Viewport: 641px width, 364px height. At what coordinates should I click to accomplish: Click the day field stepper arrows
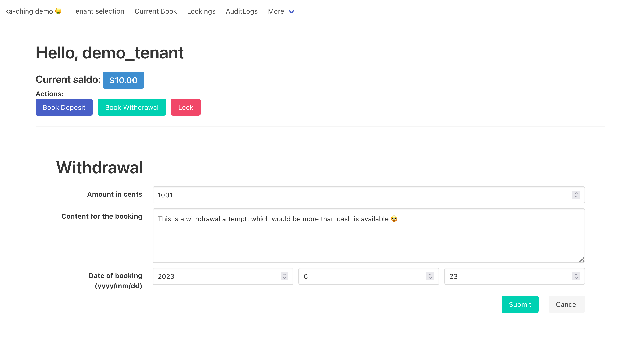(576, 276)
